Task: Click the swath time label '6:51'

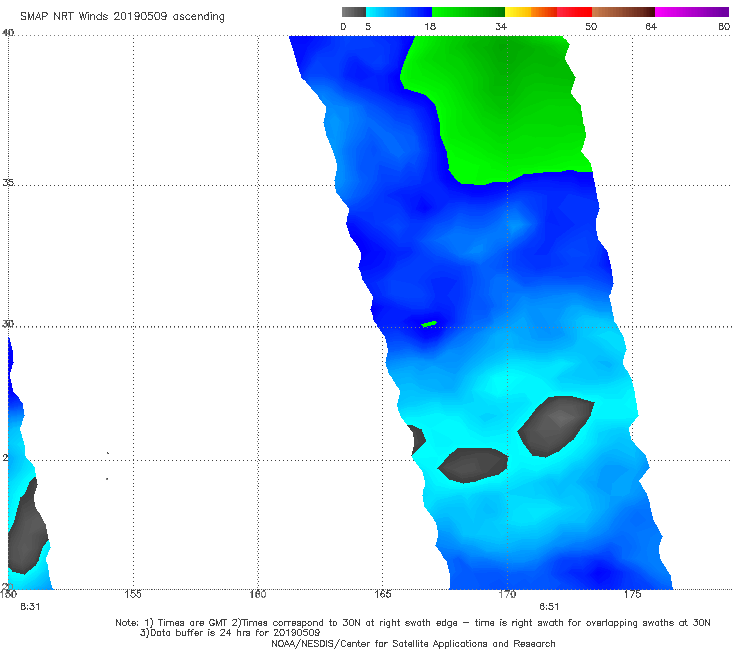Action: coord(549,607)
